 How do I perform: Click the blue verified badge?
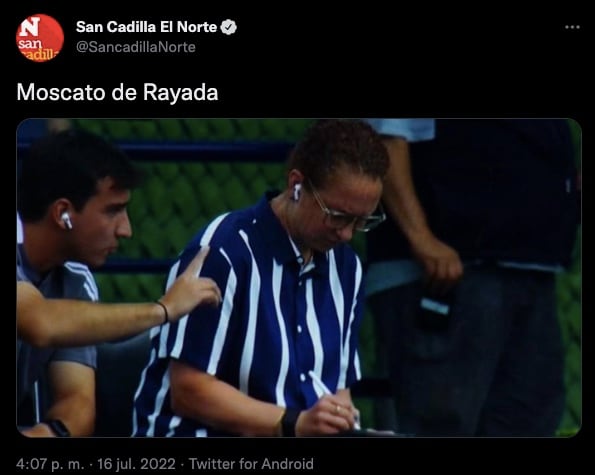click(x=228, y=27)
